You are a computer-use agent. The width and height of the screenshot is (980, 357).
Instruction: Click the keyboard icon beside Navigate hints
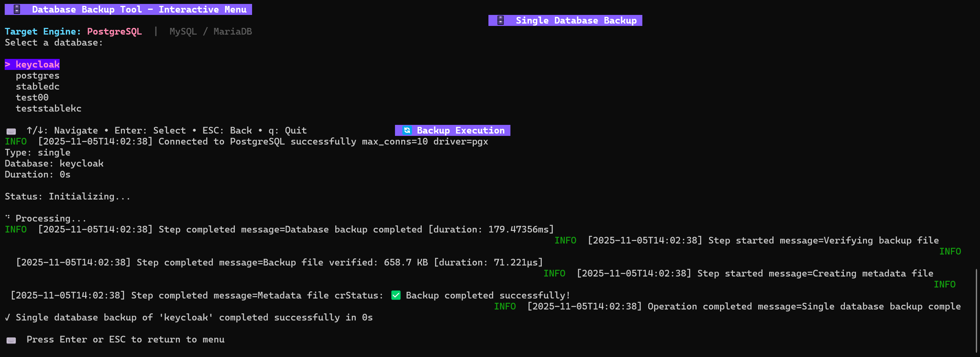(x=11, y=131)
